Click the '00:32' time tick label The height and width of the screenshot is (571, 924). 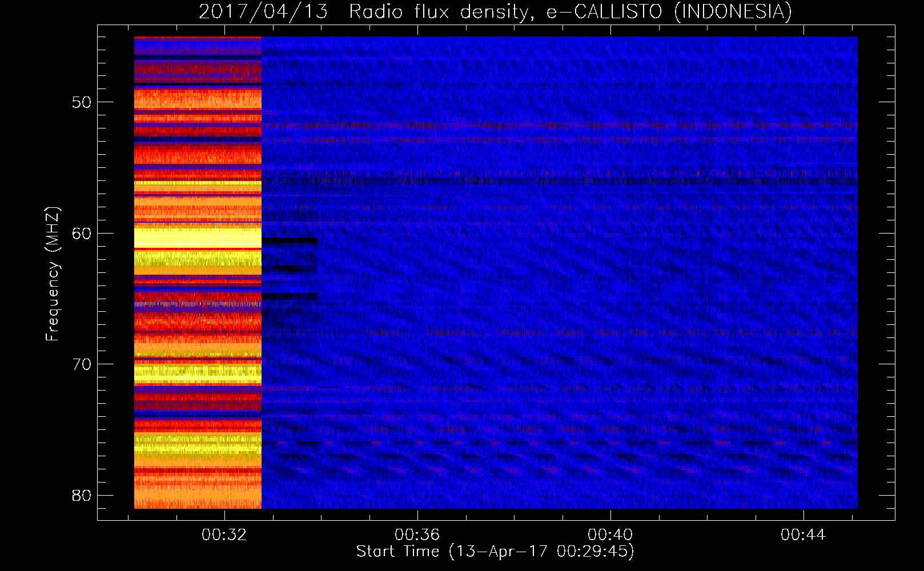coord(224,534)
